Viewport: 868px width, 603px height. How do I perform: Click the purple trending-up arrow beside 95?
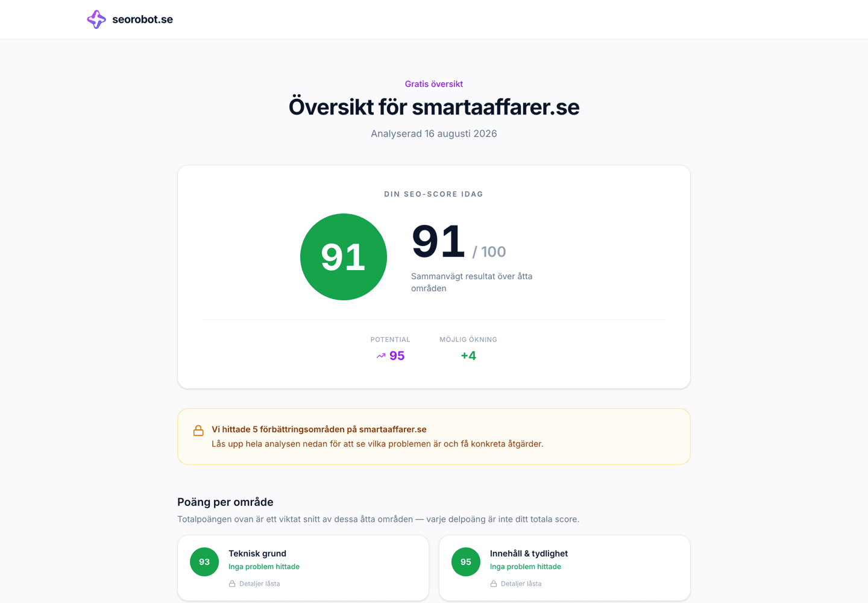click(381, 356)
